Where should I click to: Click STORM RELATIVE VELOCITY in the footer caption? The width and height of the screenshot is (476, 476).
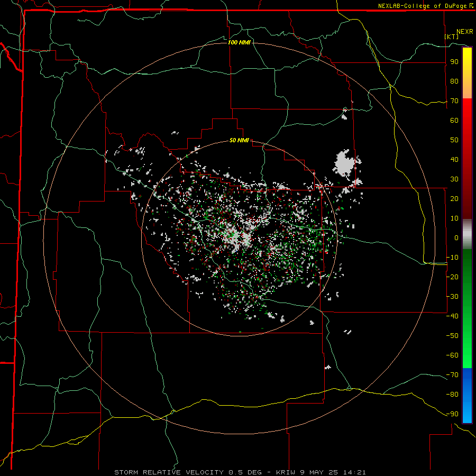point(169,472)
